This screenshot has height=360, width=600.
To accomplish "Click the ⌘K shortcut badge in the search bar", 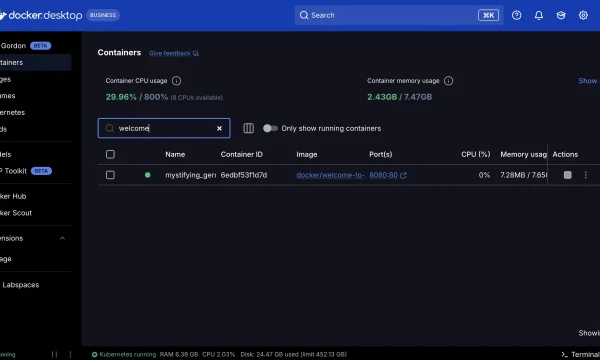I will 488,15.
